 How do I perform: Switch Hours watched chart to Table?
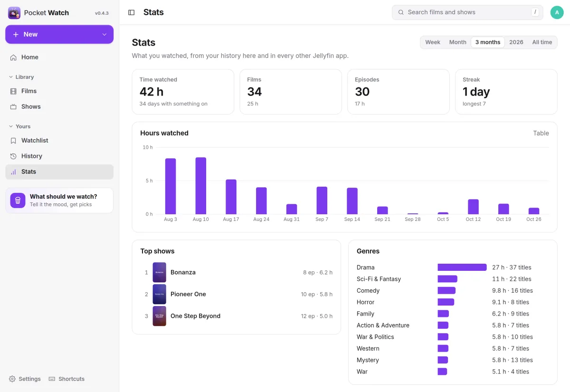coord(541,133)
